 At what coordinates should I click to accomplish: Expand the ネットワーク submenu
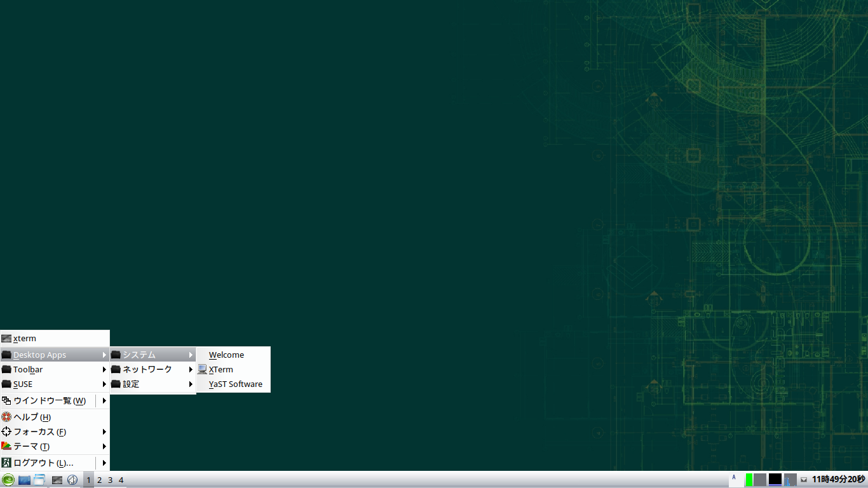(x=153, y=370)
